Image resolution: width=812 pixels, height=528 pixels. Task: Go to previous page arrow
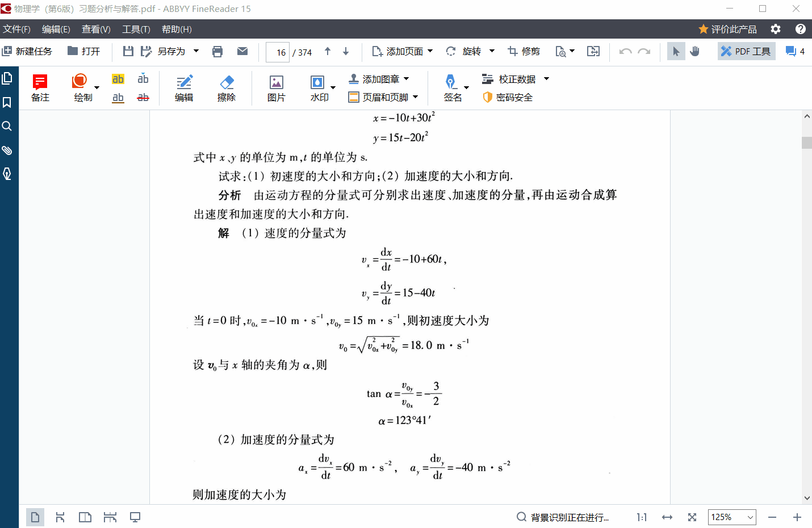pos(328,52)
